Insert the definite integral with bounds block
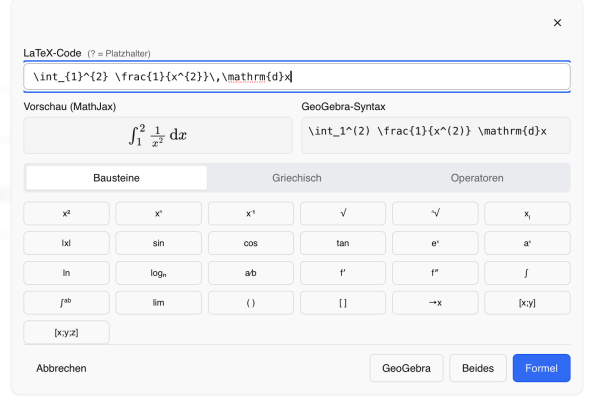 click(66, 303)
